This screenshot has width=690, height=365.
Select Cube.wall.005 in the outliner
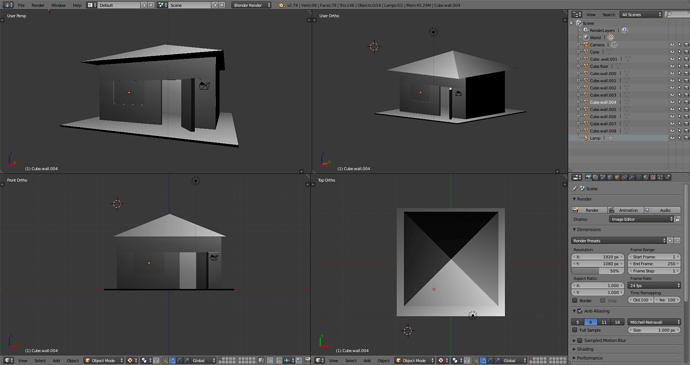(603, 109)
